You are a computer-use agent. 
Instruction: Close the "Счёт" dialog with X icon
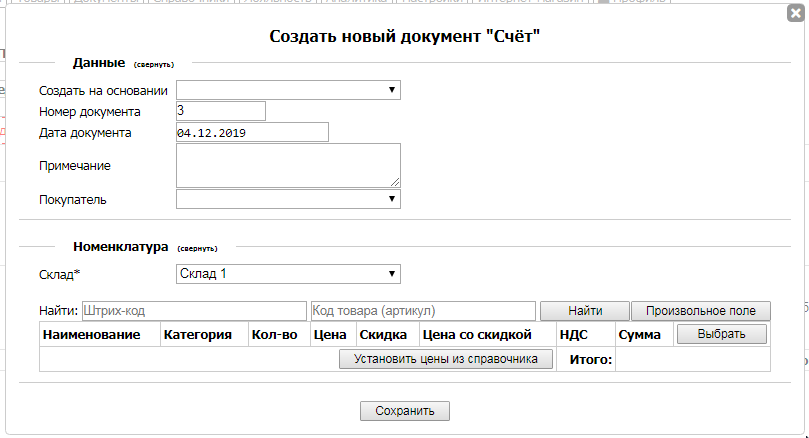pos(796,13)
